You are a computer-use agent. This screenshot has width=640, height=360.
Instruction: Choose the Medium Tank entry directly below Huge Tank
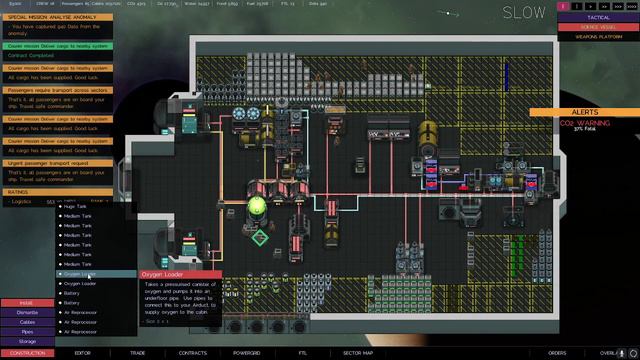coord(96,216)
